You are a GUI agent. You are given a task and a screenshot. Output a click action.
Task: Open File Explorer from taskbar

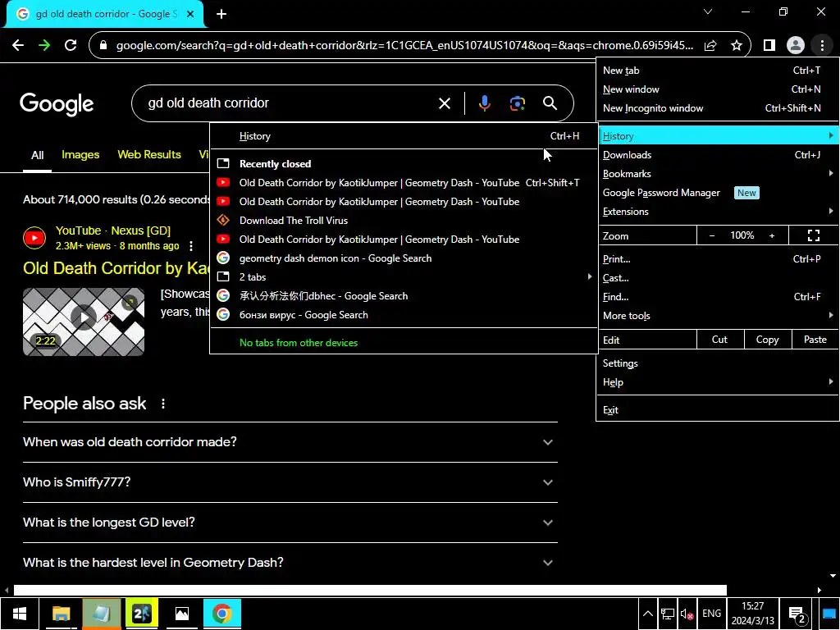[61, 614]
